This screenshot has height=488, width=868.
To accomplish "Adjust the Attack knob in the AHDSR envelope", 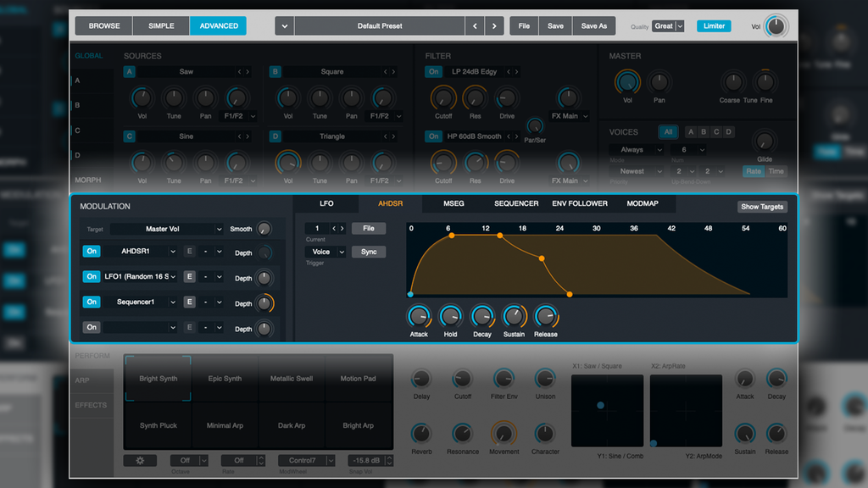I will click(419, 319).
